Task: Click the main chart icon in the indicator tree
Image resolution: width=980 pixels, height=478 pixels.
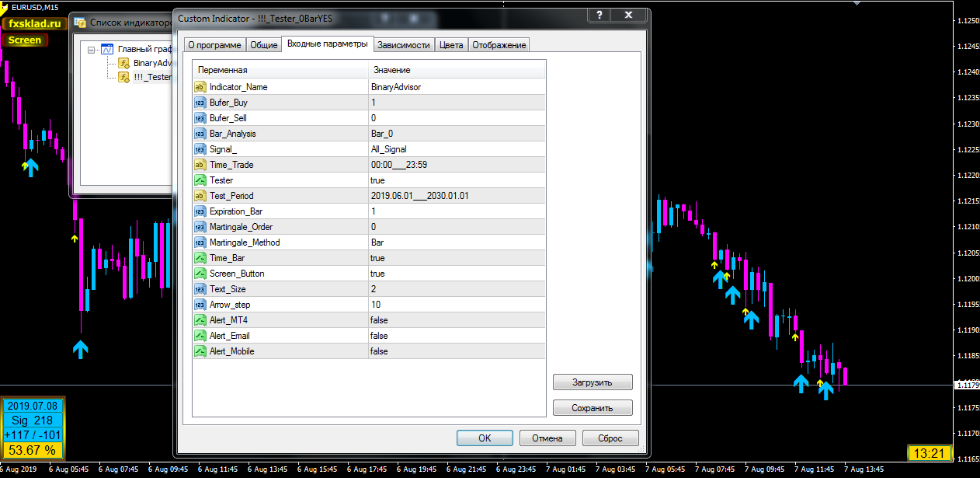Action: point(107,49)
